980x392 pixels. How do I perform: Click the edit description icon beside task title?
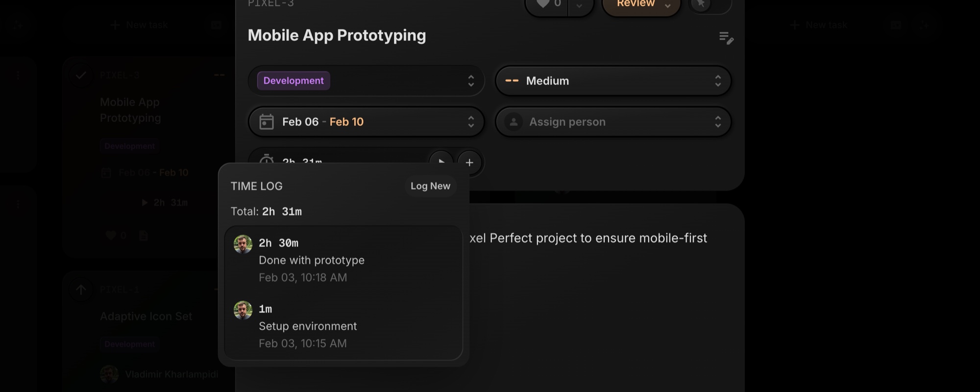coord(726,38)
